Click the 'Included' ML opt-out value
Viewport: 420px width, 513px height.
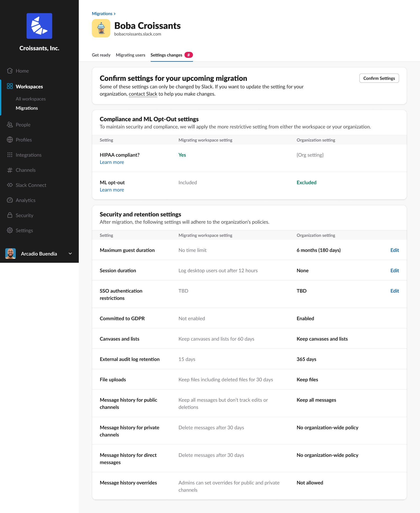click(x=188, y=182)
